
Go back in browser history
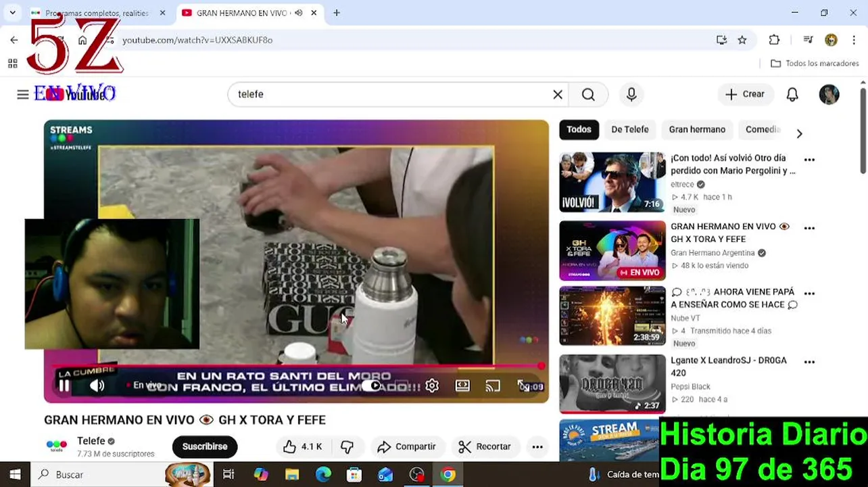pyautogui.click(x=14, y=40)
